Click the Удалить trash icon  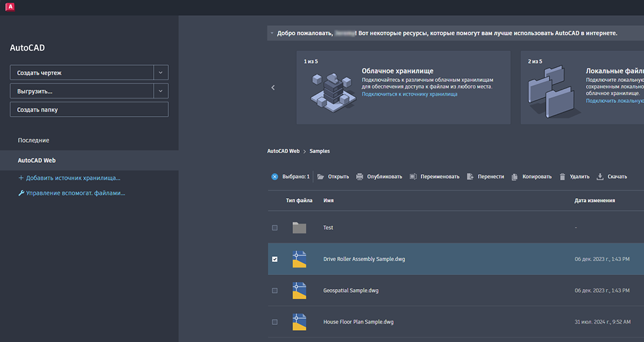pos(562,177)
